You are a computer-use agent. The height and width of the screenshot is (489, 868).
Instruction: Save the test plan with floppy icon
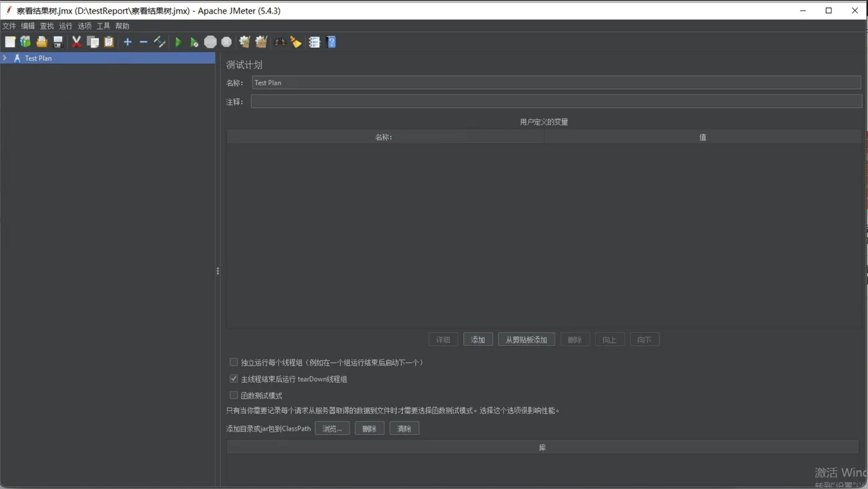[x=58, y=42]
